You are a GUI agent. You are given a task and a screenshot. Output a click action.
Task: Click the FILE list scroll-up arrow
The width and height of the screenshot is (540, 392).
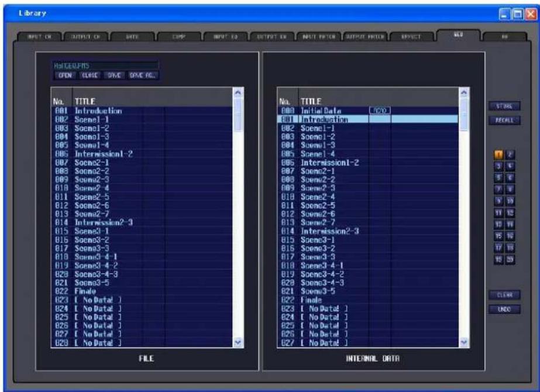[x=238, y=92]
